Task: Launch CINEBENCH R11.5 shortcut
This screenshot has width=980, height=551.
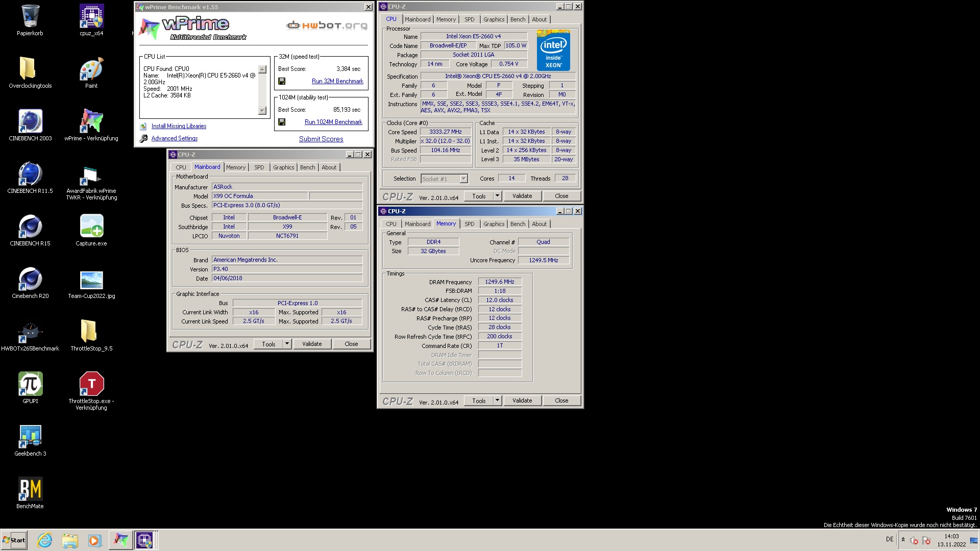Action: (x=30, y=178)
